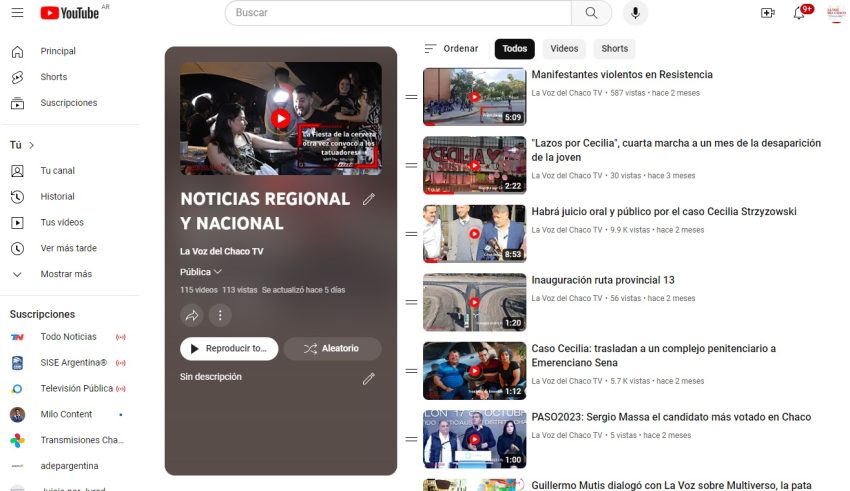Edit the playlist title with pencil
This screenshot has height=491, width=850.
pyautogui.click(x=369, y=199)
